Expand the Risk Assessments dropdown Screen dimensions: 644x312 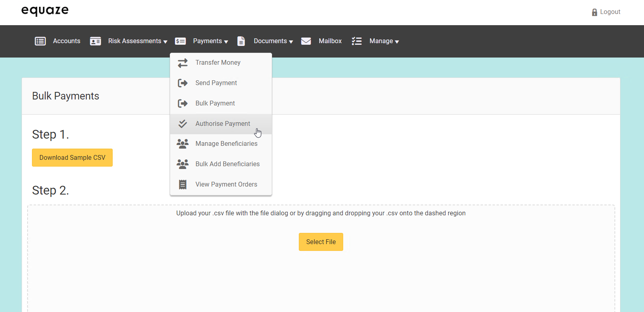coord(137,41)
